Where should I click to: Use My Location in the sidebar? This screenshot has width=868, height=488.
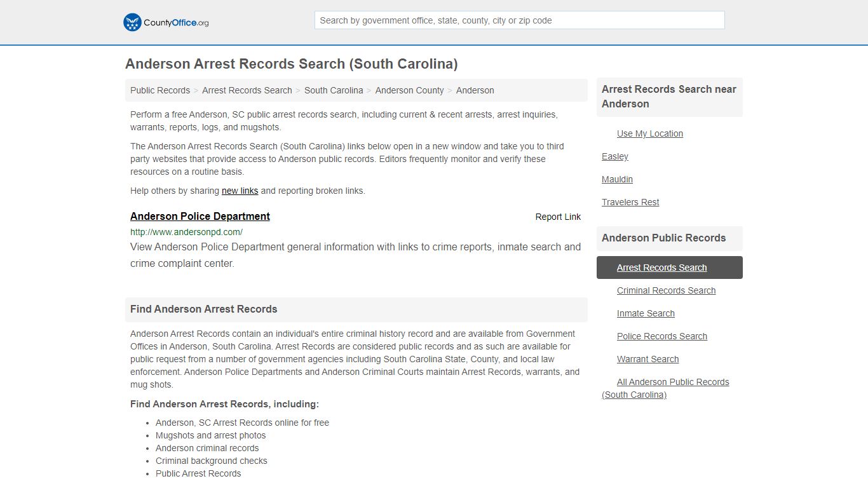650,133
